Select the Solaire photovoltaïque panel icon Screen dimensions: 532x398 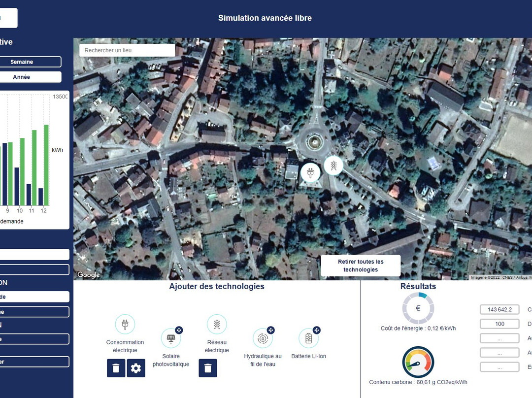point(170,338)
